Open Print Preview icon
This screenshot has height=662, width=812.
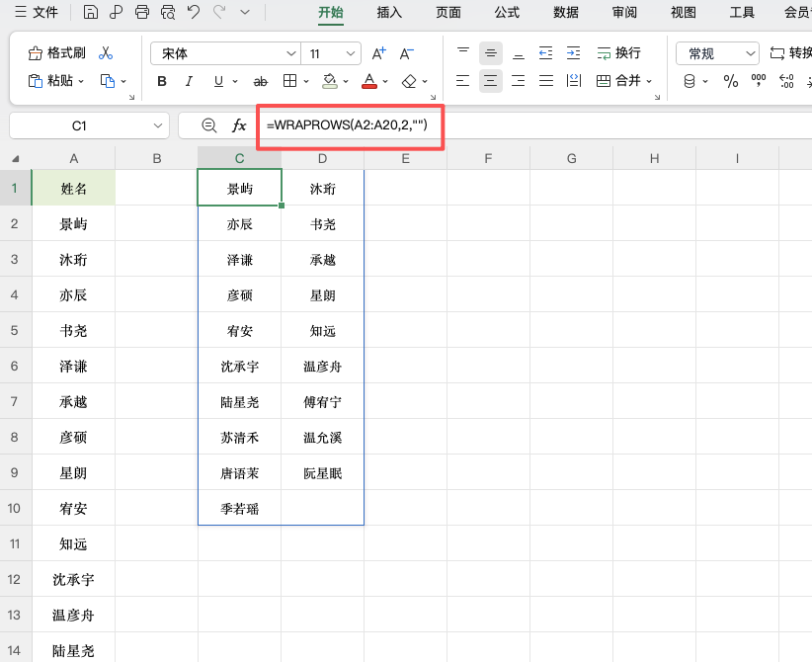(168, 12)
